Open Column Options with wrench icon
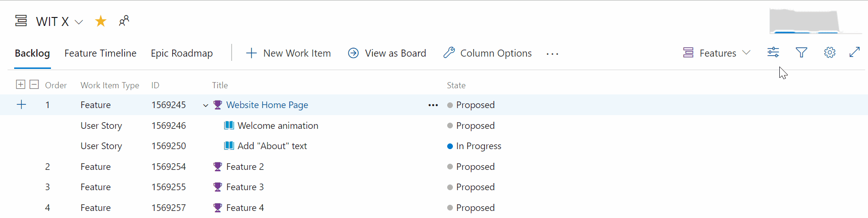 click(488, 53)
